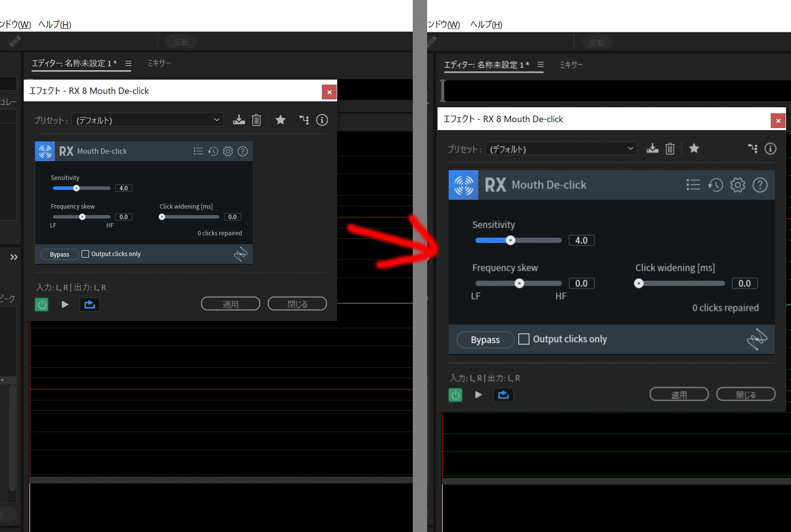Click iZotope logo icon in right plugin footer
Screen dimensions: 791x532
(757, 339)
